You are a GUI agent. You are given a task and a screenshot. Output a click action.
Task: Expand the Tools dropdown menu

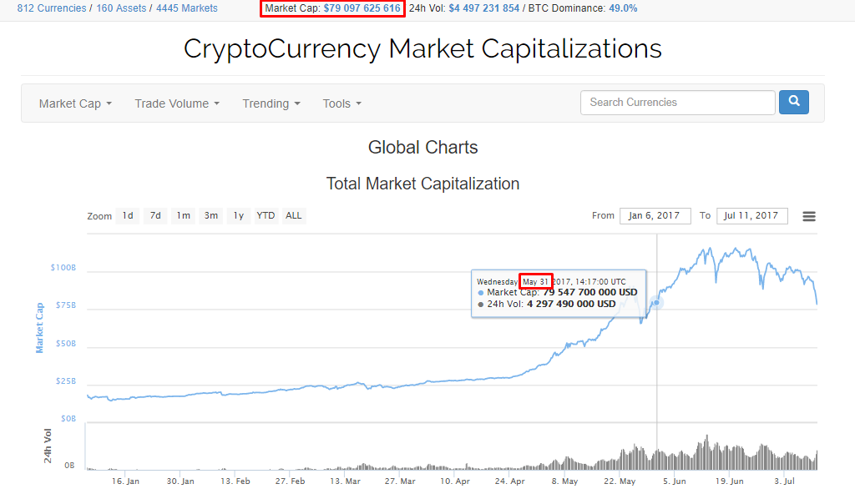pyautogui.click(x=342, y=103)
